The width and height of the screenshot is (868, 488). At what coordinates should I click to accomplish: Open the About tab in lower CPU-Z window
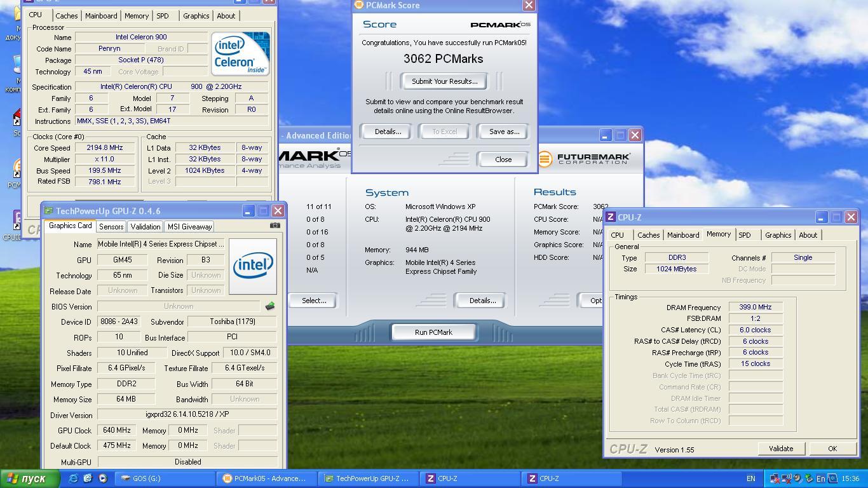[x=808, y=235]
